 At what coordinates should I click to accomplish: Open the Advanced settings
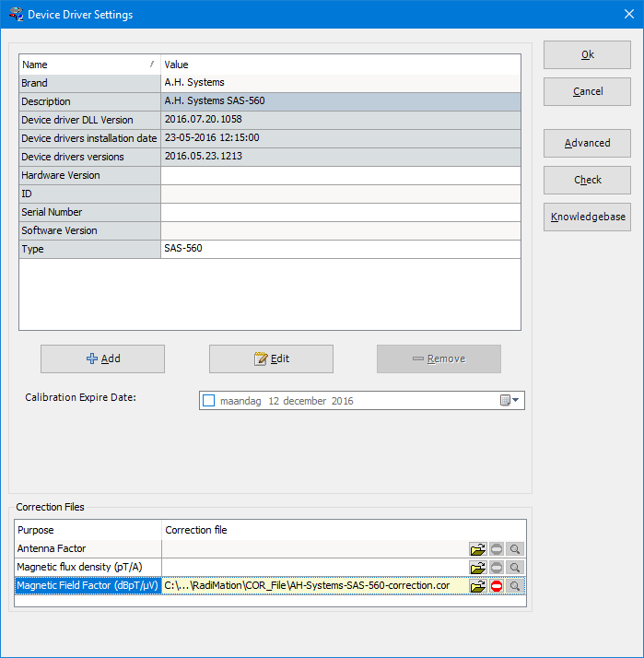(x=587, y=143)
